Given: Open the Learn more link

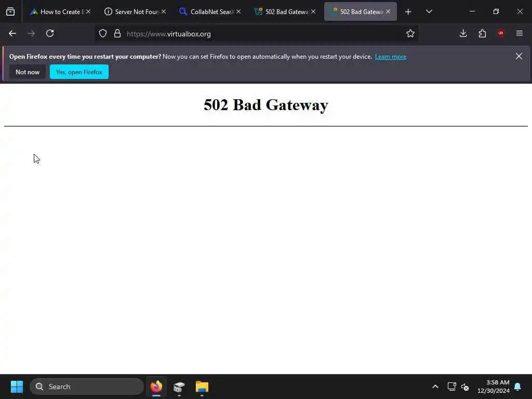Looking at the screenshot, I should (x=391, y=57).
